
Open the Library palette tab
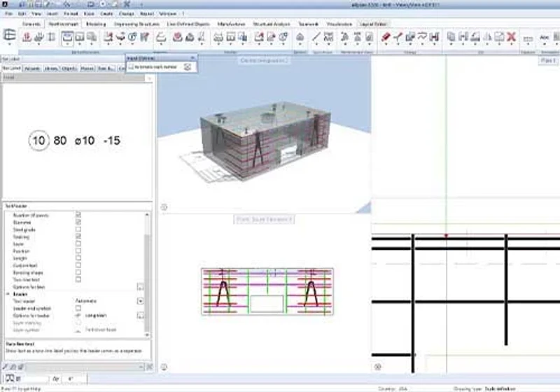51,68
